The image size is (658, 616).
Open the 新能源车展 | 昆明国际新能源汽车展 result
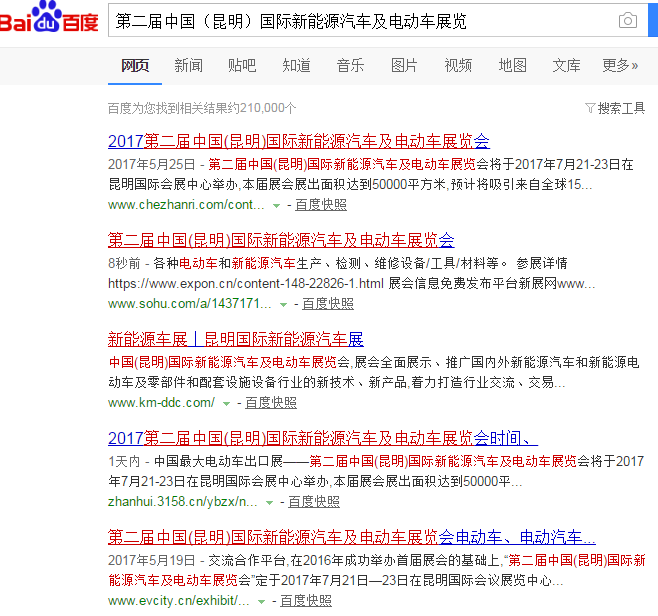pyautogui.click(x=235, y=339)
